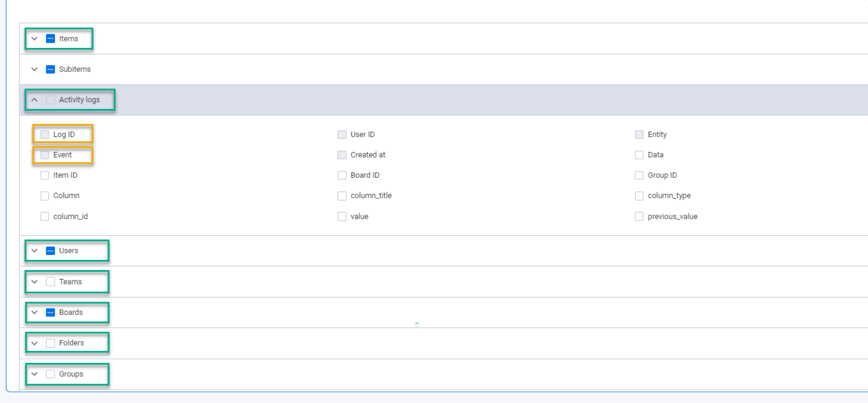Expand the Groups section

pos(34,374)
